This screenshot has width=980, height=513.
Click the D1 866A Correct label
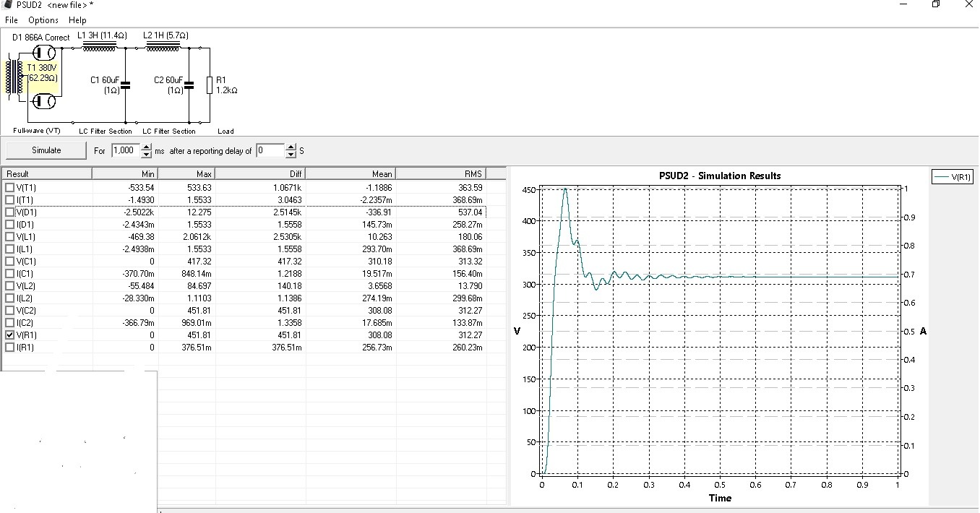41,37
